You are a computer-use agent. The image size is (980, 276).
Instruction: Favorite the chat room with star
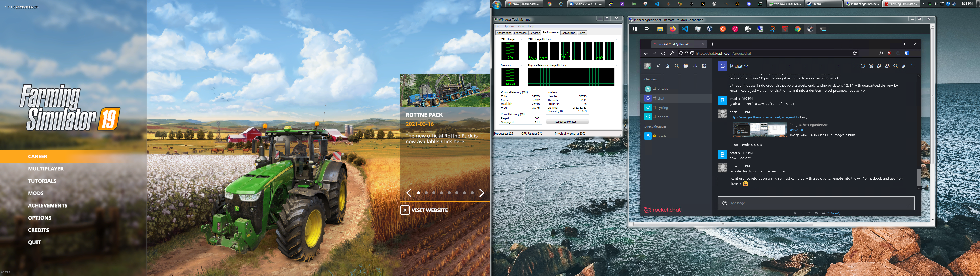[x=746, y=66]
